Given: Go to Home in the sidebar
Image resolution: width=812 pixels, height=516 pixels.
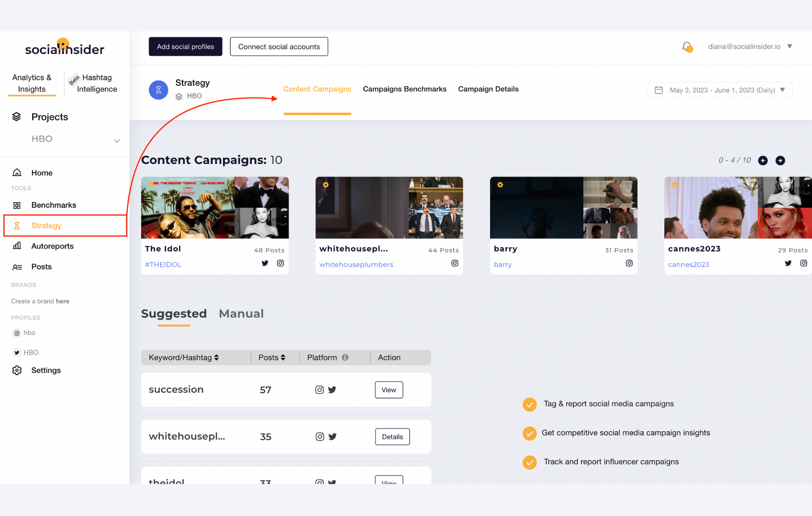Looking at the screenshot, I should [42, 172].
